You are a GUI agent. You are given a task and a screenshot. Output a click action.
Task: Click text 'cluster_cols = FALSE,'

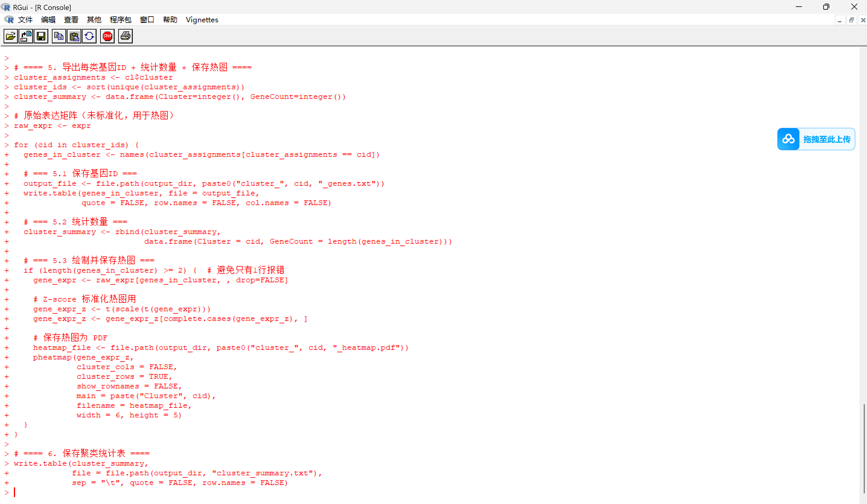127,367
